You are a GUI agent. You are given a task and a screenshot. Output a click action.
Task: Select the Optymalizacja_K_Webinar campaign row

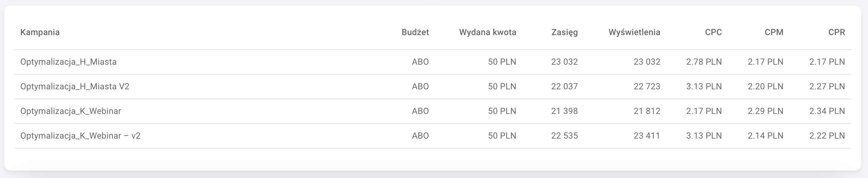(x=71, y=111)
